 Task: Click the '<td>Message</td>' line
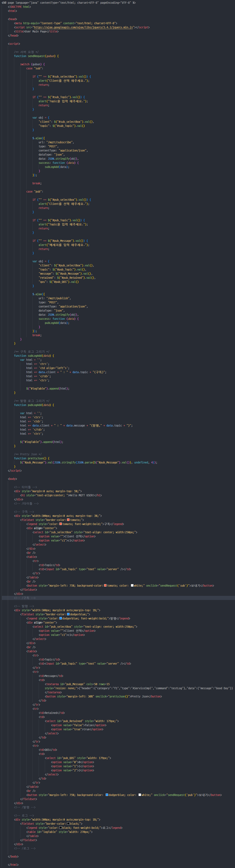click(51, 676)
